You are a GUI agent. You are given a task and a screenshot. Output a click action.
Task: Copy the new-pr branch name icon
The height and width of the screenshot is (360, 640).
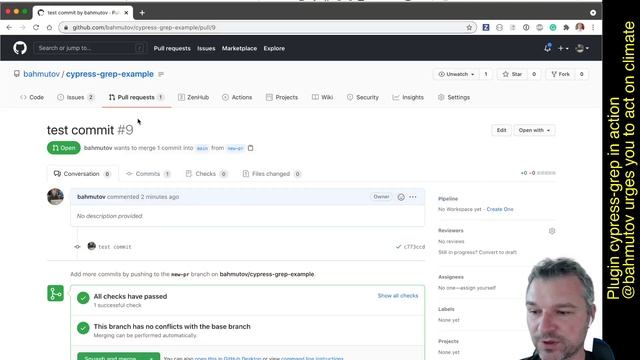[x=251, y=148]
